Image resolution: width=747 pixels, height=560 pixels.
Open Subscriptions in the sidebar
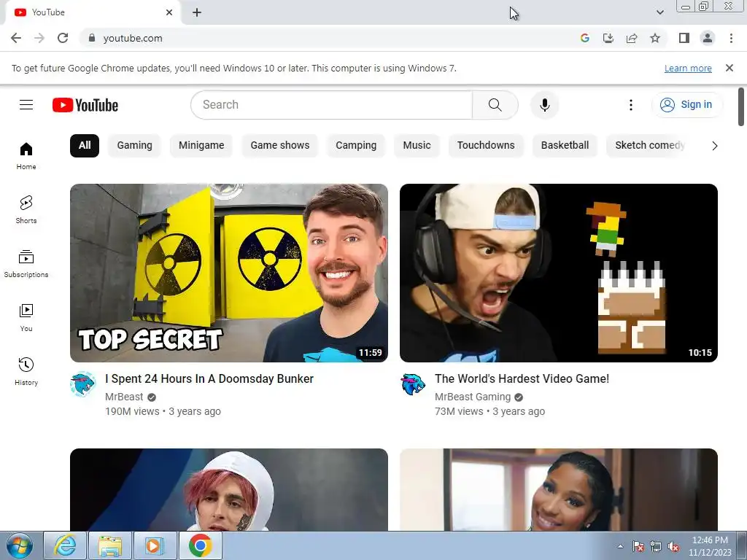26,264
